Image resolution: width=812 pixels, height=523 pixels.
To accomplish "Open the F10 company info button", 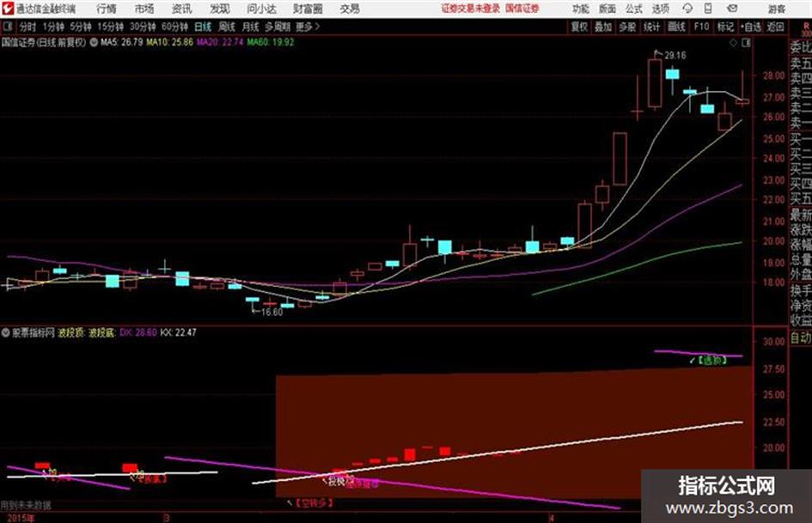I will pos(701,27).
